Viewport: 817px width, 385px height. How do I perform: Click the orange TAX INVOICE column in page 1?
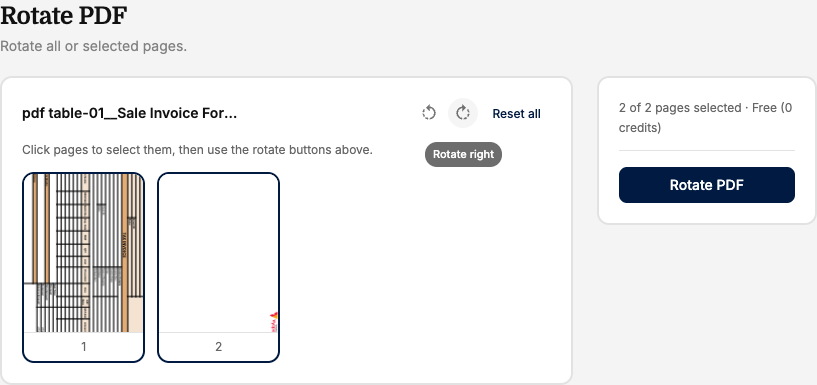click(125, 253)
